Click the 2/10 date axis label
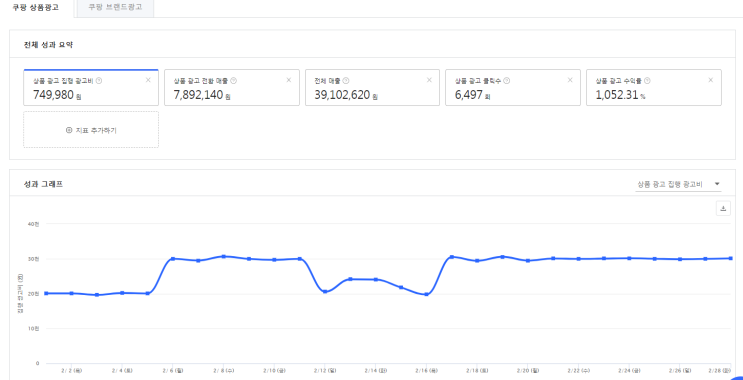743x380 pixels. 274,370
